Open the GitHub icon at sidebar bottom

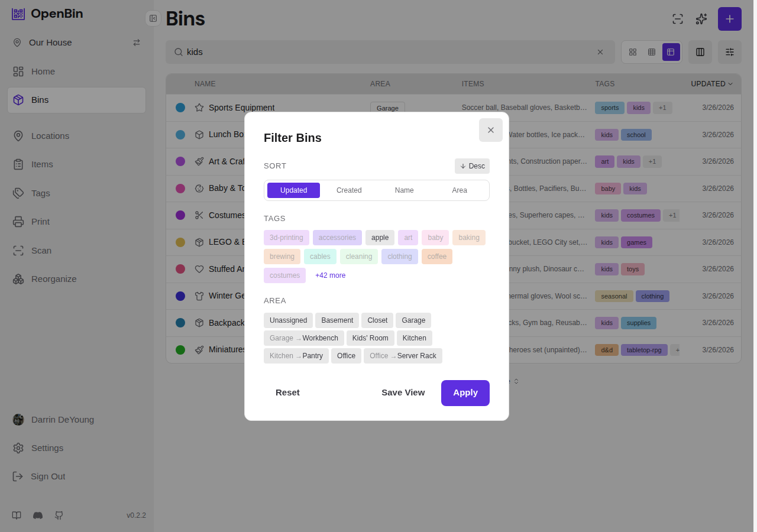click(59, 515)
